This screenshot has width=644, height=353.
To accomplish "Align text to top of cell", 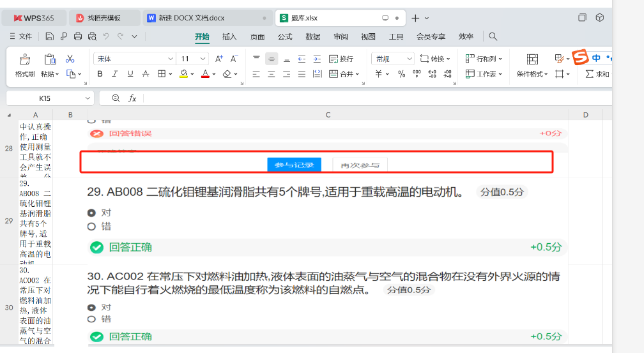I will click(256, 59).
